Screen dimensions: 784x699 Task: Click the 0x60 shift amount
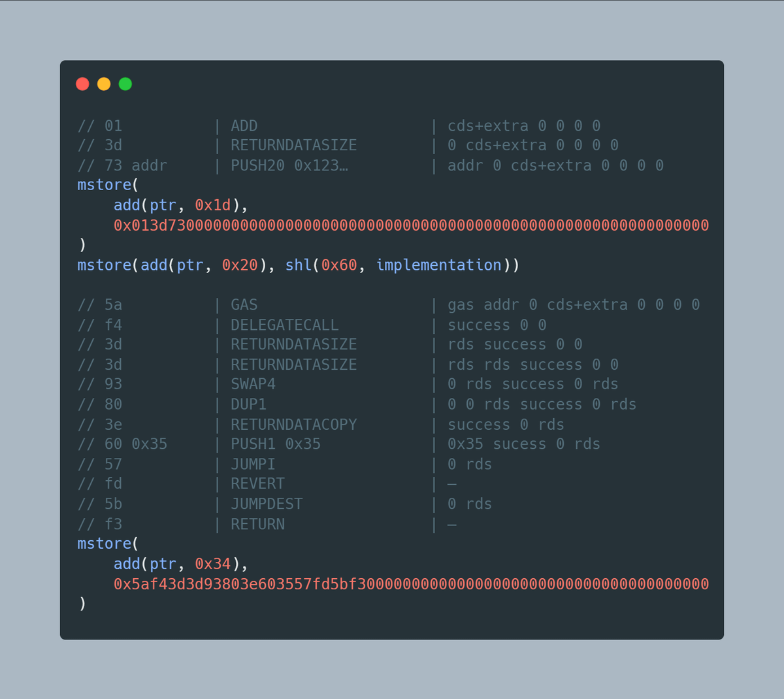coord(339,265)
